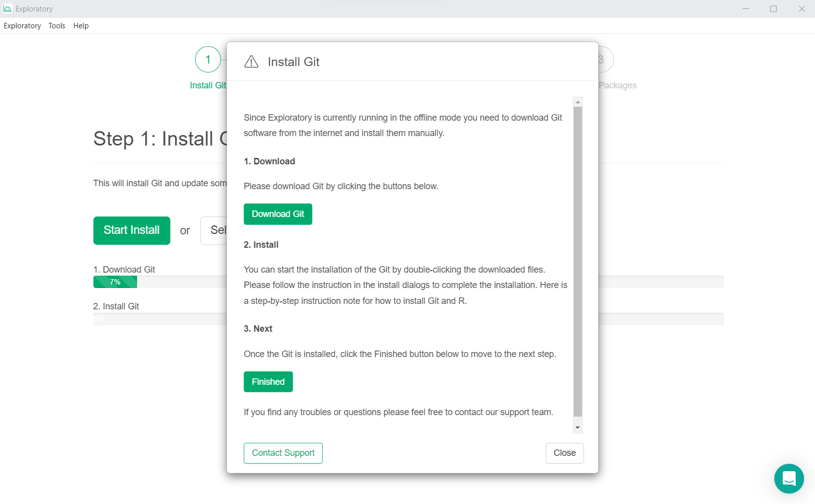815x504 pixels.
Task: Click the Contact Support button
Action: pos(283,453)
